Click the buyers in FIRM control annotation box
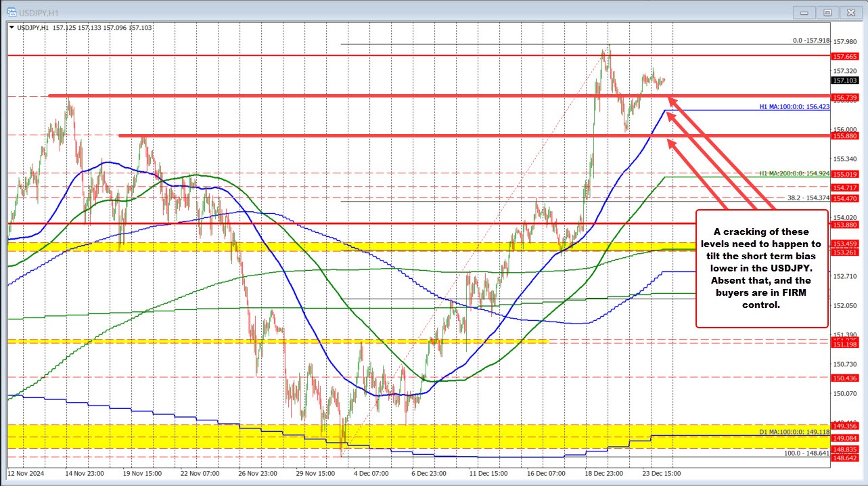The height and width of the screenshot is (486, 868). coord(761,268)
